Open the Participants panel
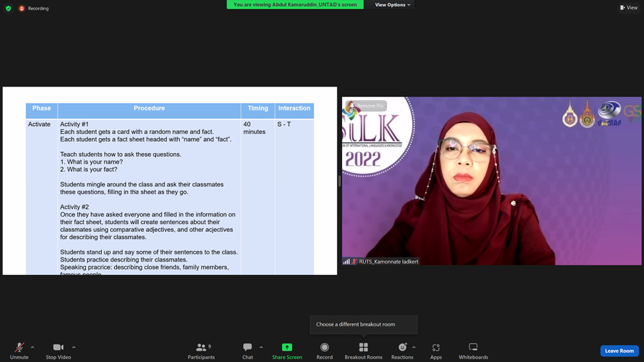The width and height of the screenshot is (644, 362). click(x=201, y=351)
